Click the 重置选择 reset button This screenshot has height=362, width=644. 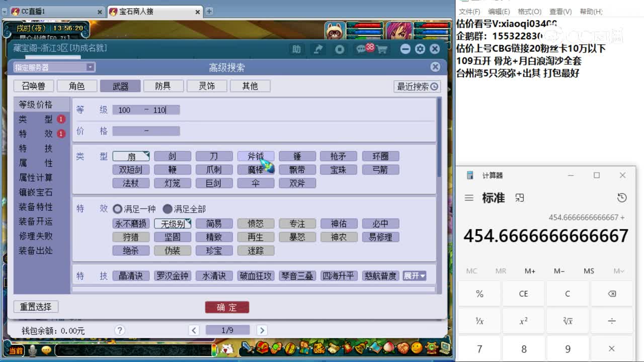coord(36,306)
